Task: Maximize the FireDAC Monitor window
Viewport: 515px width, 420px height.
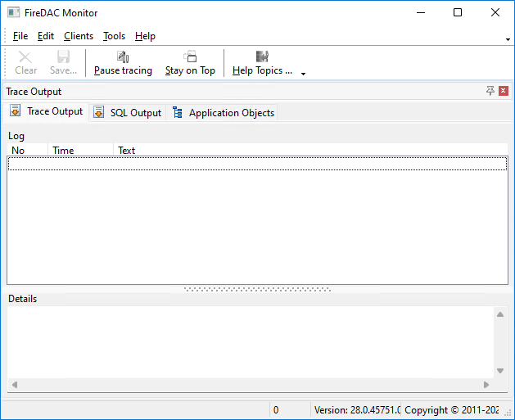Action: tap(458, 13)
